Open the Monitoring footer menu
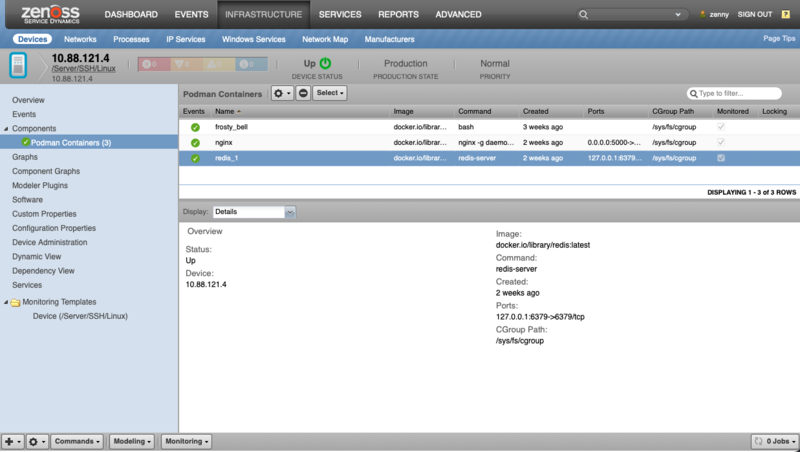 pyautogui.click(x=186, y=442)
